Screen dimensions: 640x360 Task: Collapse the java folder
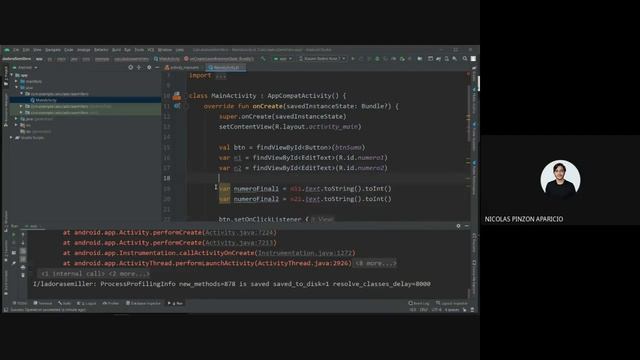(17, 87)
